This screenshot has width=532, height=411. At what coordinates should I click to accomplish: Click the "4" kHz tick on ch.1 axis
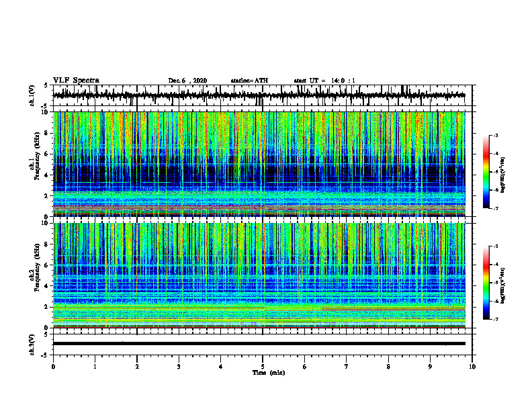48,175
